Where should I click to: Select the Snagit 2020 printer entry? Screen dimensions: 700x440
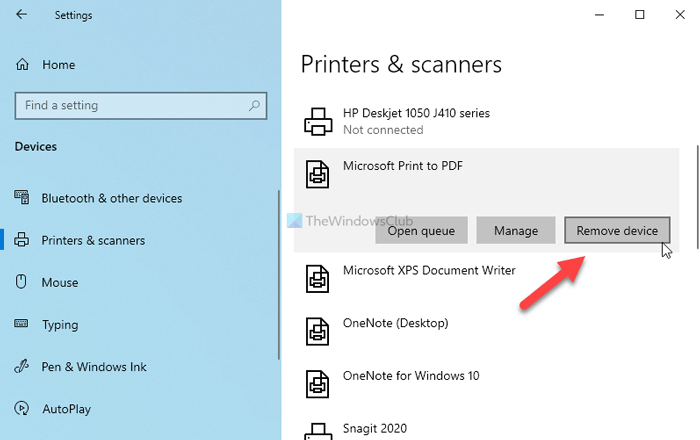pos(377,427)
